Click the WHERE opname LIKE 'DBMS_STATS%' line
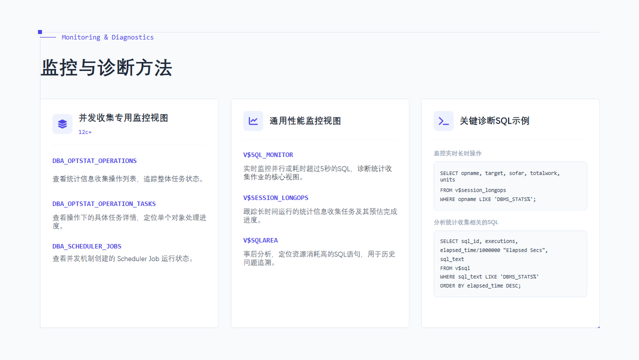 click(488, 199)
